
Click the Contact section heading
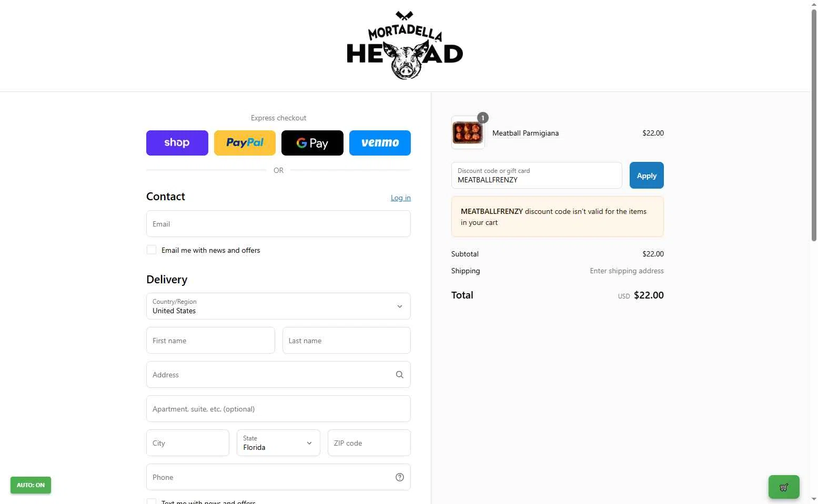166,197
